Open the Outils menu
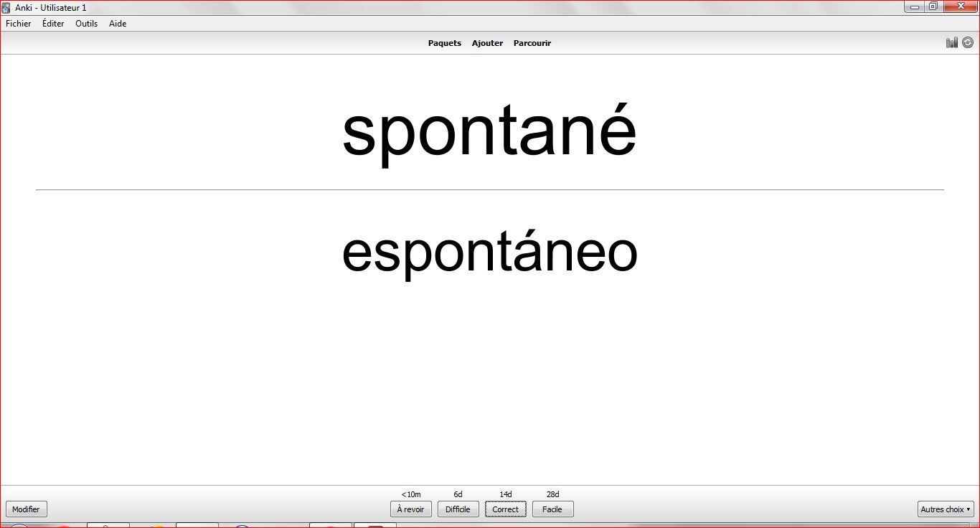The width and height of the screenshot is (980, 528). tap(86, 24)
